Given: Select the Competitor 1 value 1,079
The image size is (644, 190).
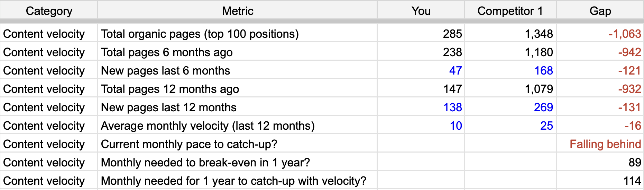Looking at the screenshot, I should (539, 89).
